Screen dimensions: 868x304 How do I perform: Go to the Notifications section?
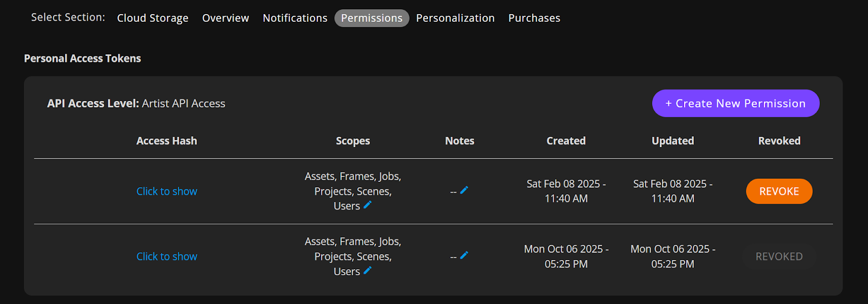pos(295,18)
